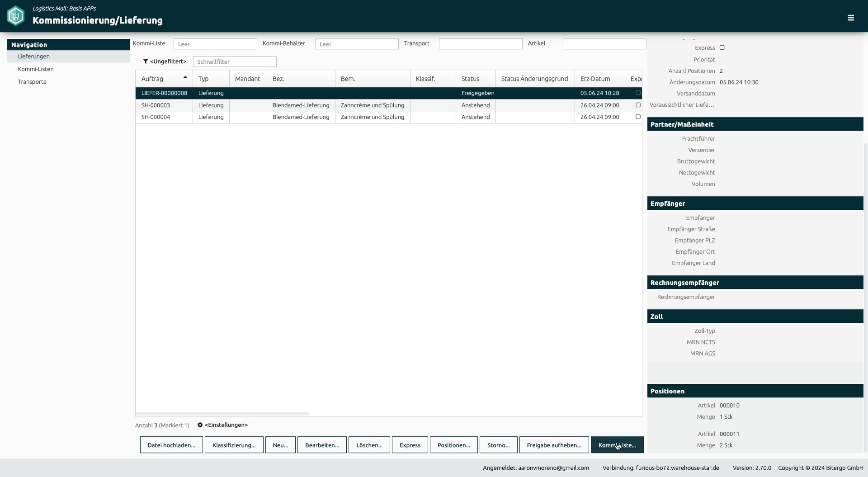Toggle Express checkbox for SH-000003 row
868x477 pixels.
point(638,105)
